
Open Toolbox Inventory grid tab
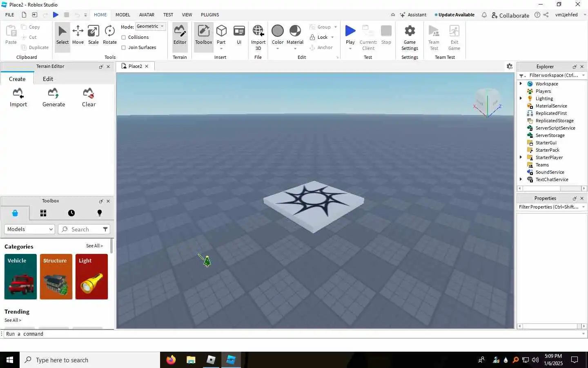[43, 213]
